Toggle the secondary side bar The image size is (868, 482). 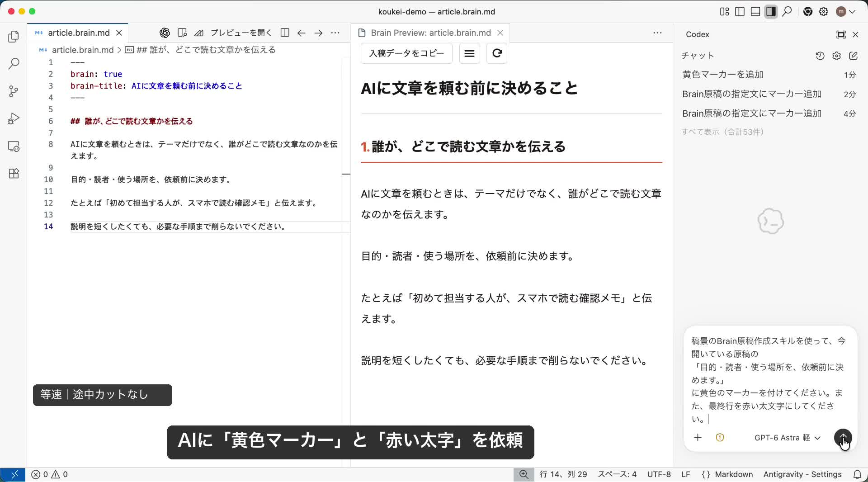(x=771, y=12)
